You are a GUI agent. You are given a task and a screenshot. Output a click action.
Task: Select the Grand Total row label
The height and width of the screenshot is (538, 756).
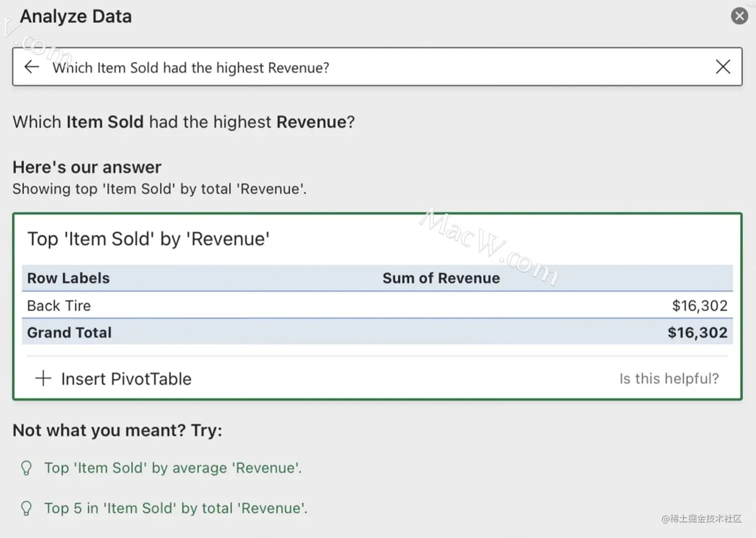click(x=69, y=333)
